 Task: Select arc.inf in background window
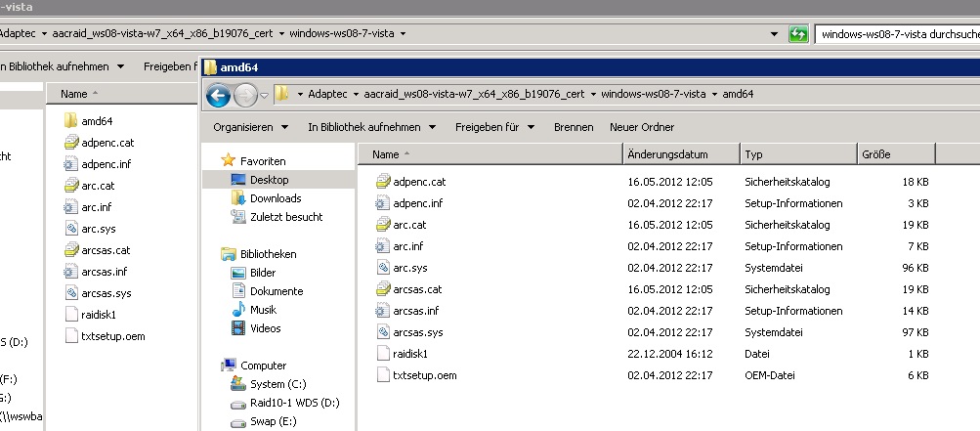tap(97, 207)
